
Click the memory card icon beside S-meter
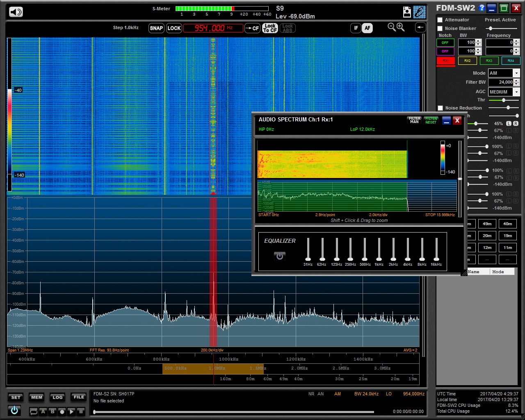[407, 12]
